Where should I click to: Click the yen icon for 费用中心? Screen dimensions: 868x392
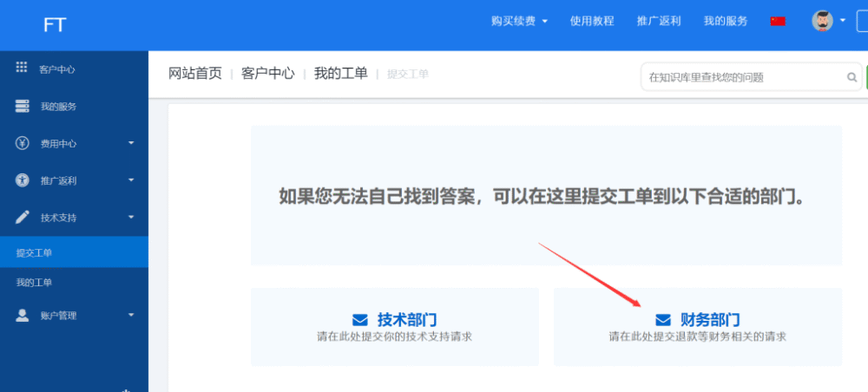23,143
